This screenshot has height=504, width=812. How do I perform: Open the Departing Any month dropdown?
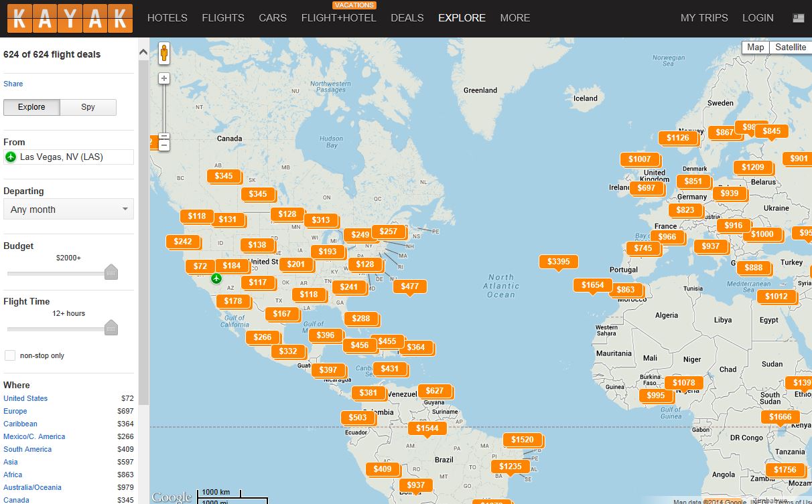[68, 209]
